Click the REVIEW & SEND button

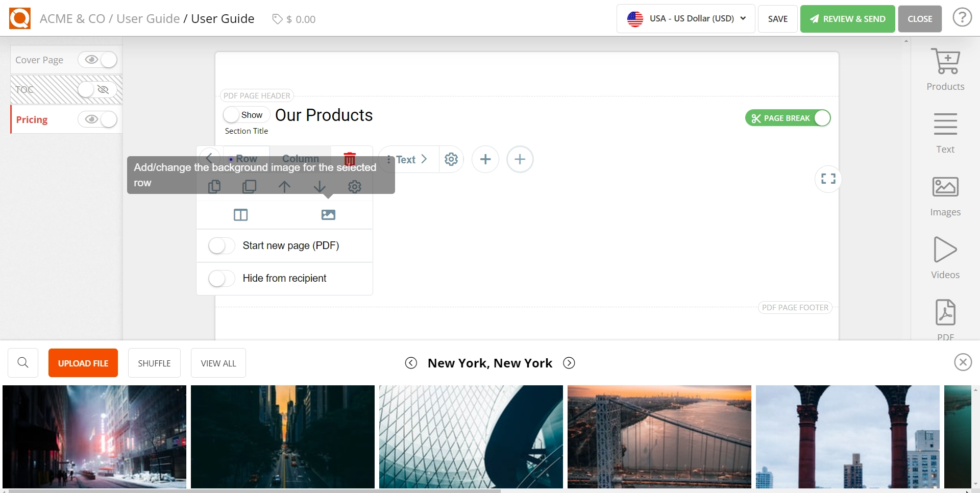click(x=847, y=19)
